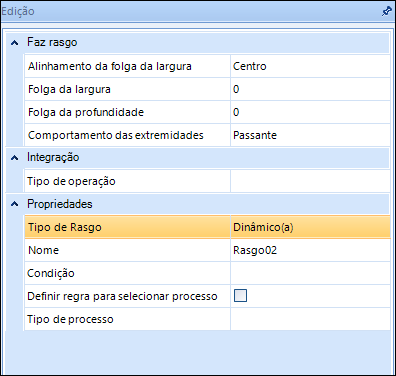The image size is (396, 376).
Task: Edit the Folga da profundidade value field
Action: pyautogui.click(x=310, y=112)
